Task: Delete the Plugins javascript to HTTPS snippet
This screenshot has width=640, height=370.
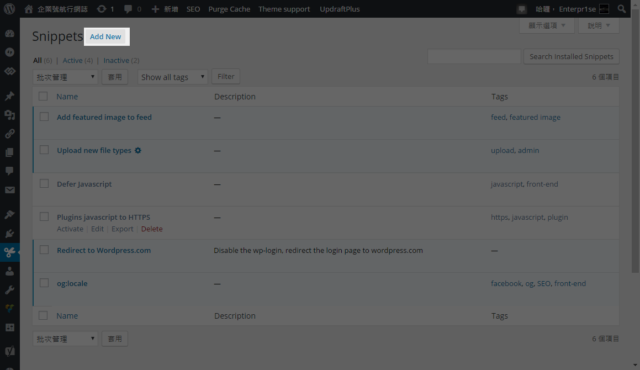Action: 152,229
